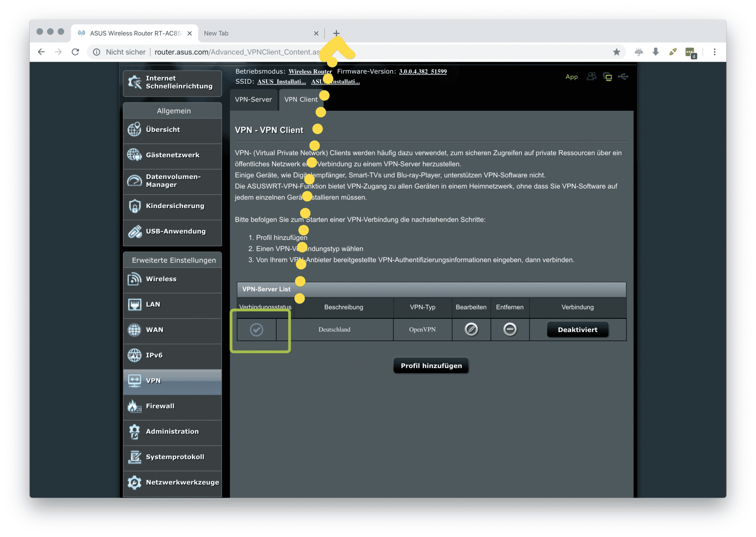This screenshot has height=537, width=756.
Task: Bookmark page with the star icon
Action: coord(616,52)
